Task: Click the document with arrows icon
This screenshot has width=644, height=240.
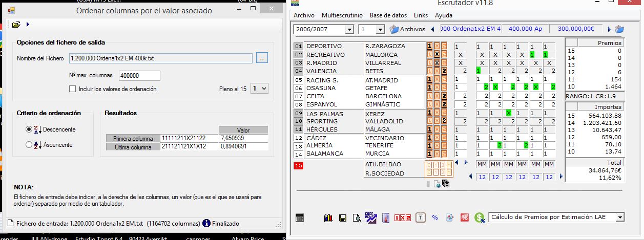Action: point(450,217)
